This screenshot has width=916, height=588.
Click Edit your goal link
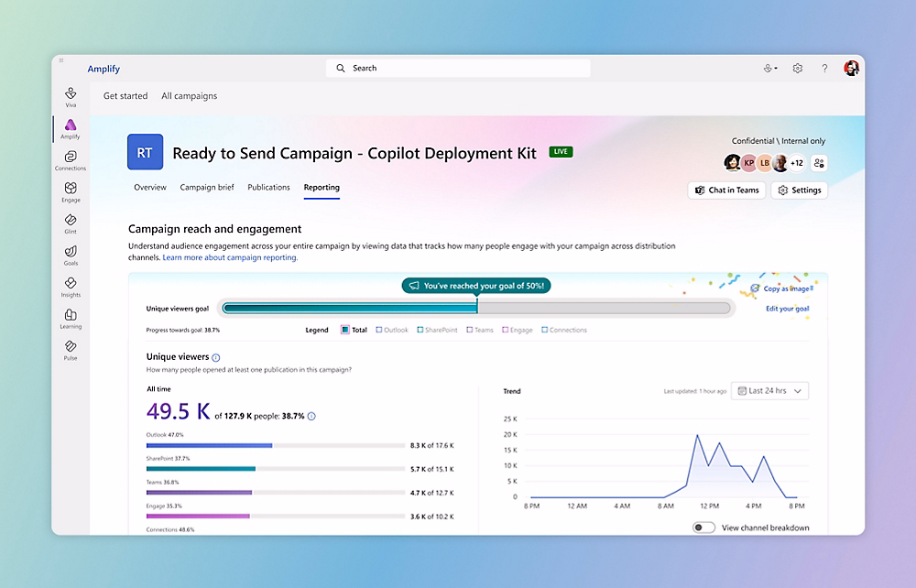point(788,309)
